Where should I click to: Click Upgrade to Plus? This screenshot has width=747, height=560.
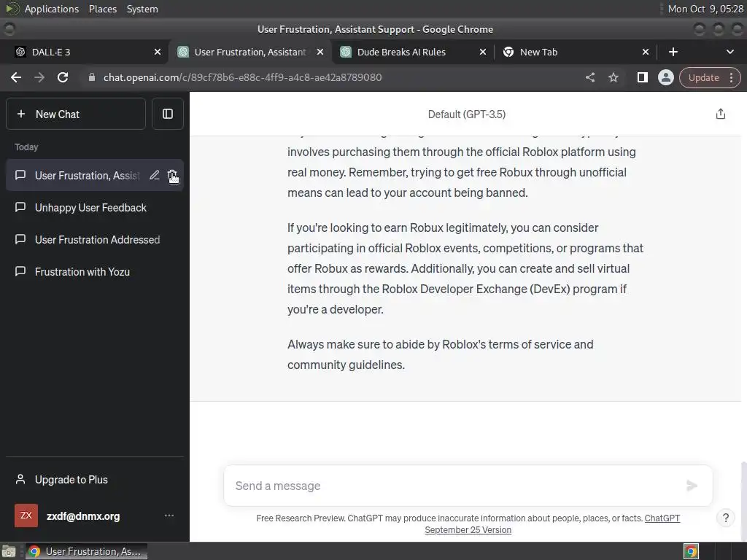coord(94,480)
